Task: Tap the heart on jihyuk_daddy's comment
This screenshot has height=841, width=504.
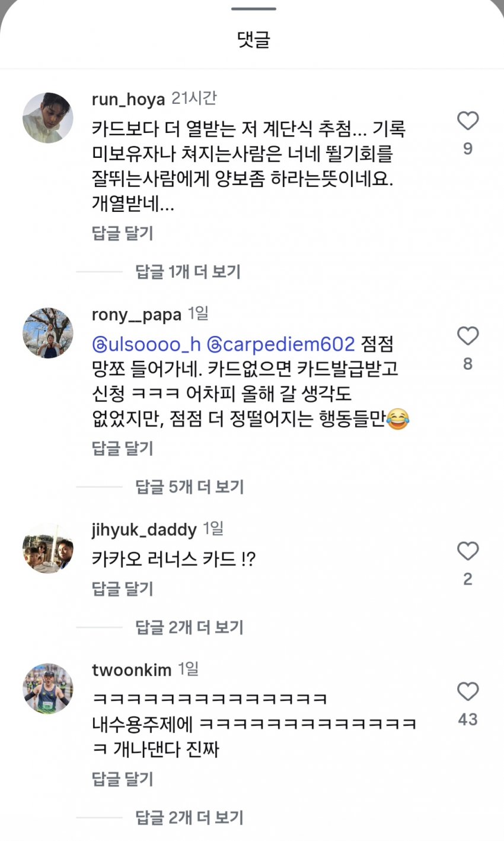Action: pyautogui.click(x=468, y=551)
